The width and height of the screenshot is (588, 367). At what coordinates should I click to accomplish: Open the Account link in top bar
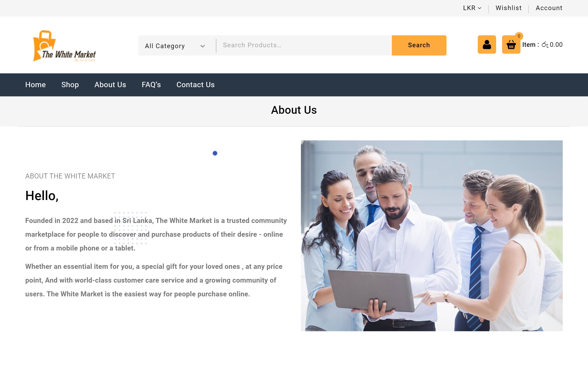[x=549, y=8]
